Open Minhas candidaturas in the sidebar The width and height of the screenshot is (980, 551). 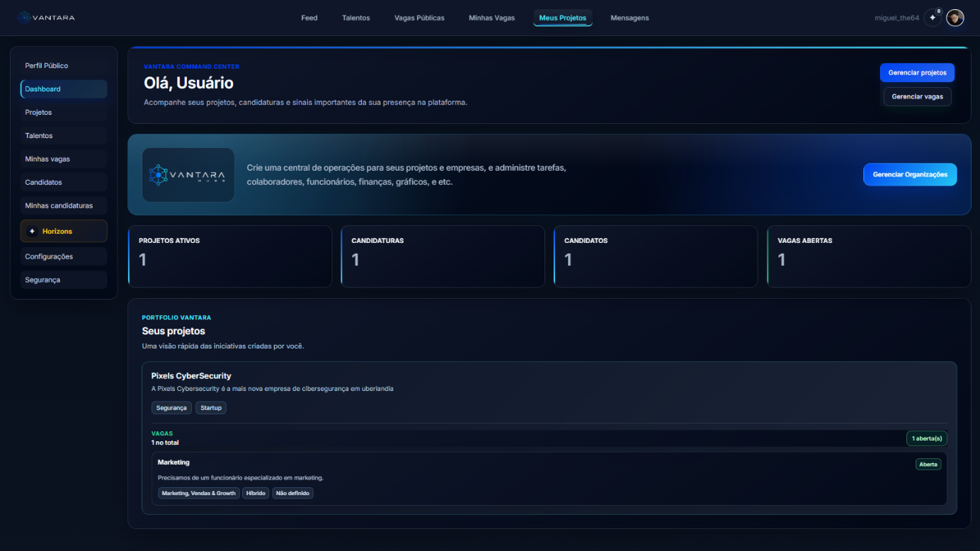[64, 206]
